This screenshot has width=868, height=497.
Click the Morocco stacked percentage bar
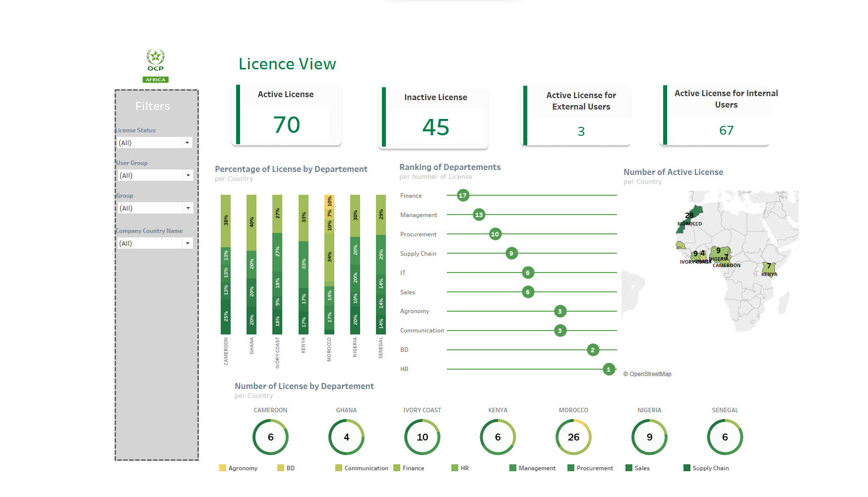(x=329, y=265)
